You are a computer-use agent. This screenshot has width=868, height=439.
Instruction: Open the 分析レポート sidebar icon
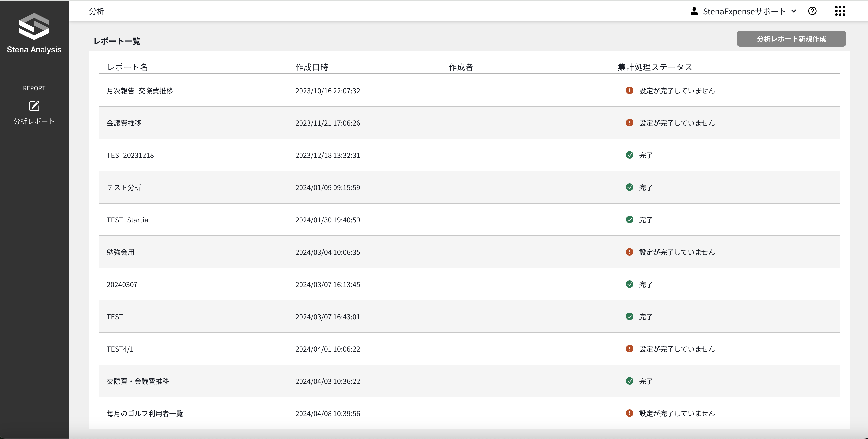point(34,106)
